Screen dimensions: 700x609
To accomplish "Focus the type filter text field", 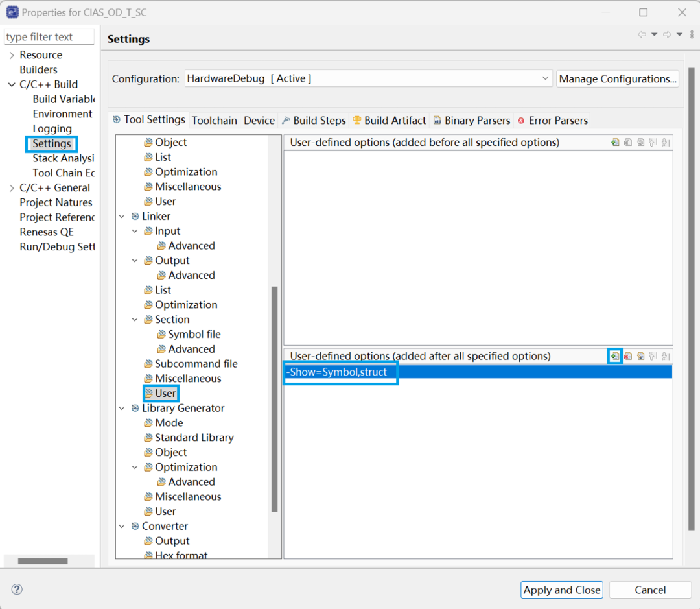I will pyautogui.click(x=49, y=36).
